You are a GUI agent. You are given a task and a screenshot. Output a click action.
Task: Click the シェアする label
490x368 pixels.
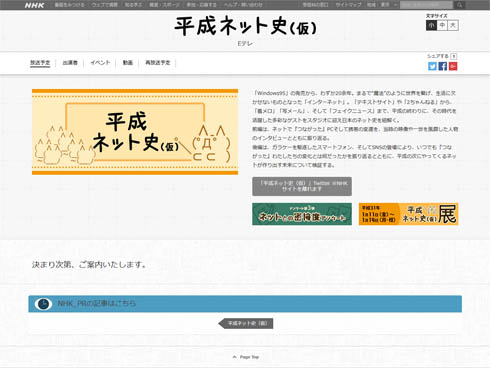(x=438, y=56)
